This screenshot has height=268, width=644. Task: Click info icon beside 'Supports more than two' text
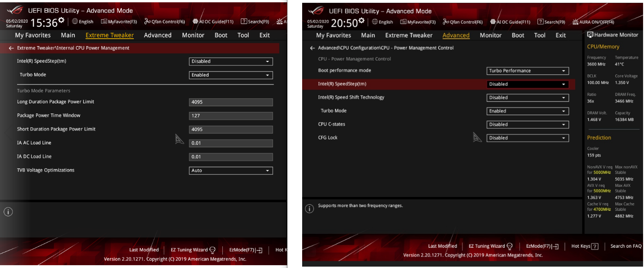pos(310,209)
